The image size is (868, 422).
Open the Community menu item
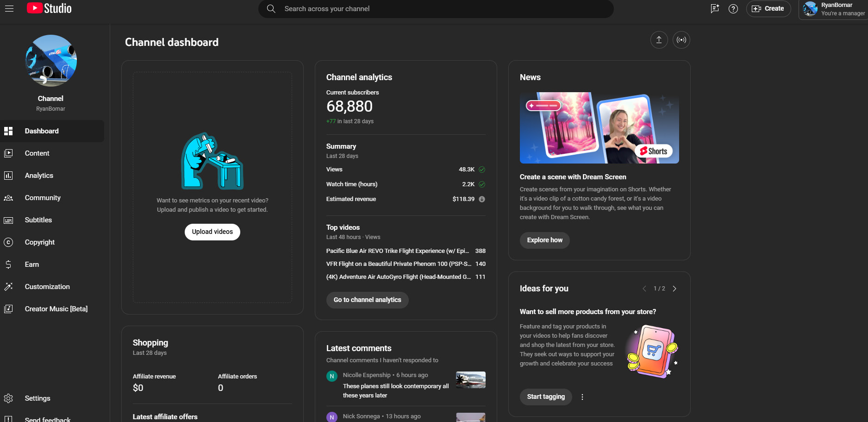coord(52,198)
